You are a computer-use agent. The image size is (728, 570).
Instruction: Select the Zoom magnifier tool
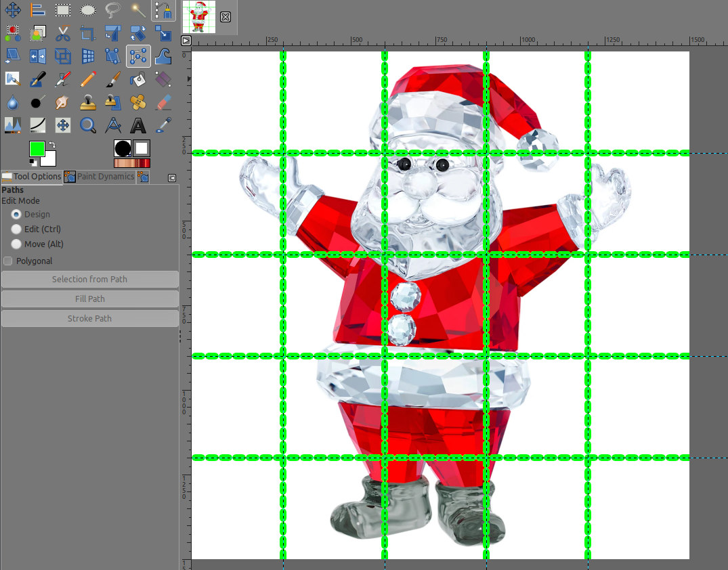(88, 125)
